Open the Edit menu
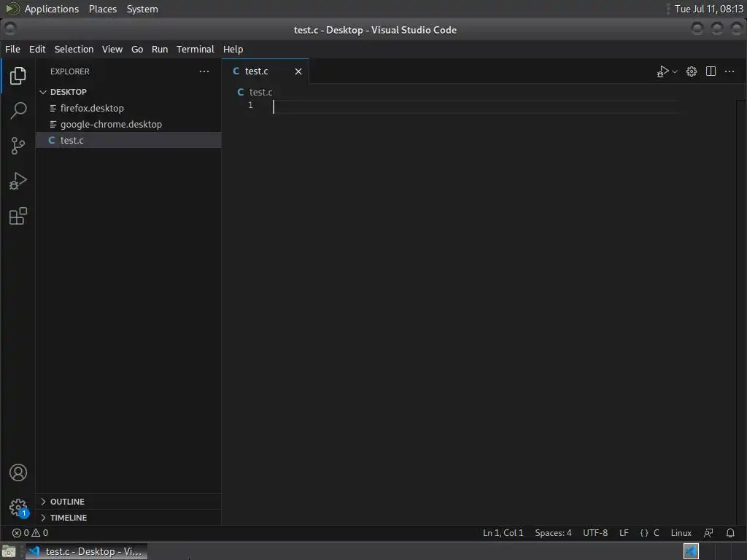This screenshot has height=560, width=747. [37, 49]
